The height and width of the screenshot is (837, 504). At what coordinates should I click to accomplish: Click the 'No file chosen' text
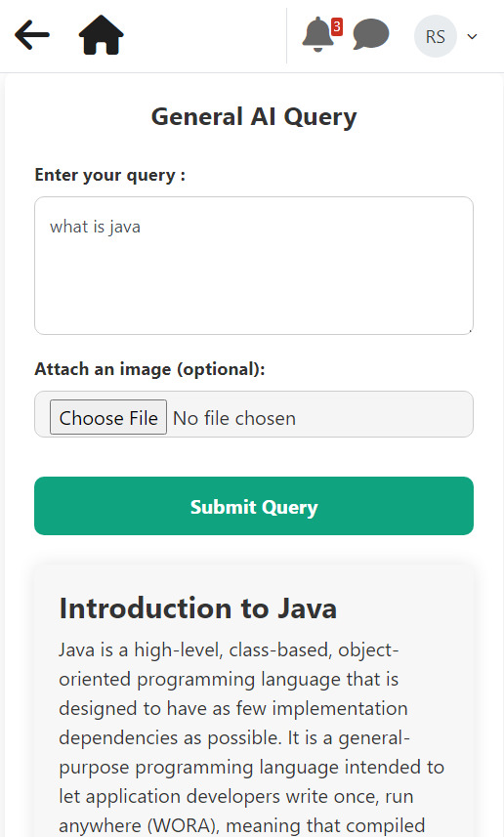click(x=234, y=418)
